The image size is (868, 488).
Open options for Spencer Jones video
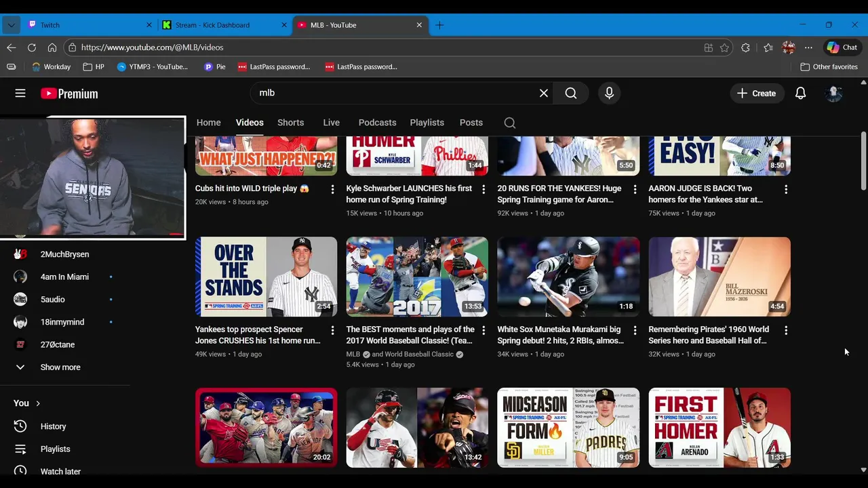pos(332,330)
